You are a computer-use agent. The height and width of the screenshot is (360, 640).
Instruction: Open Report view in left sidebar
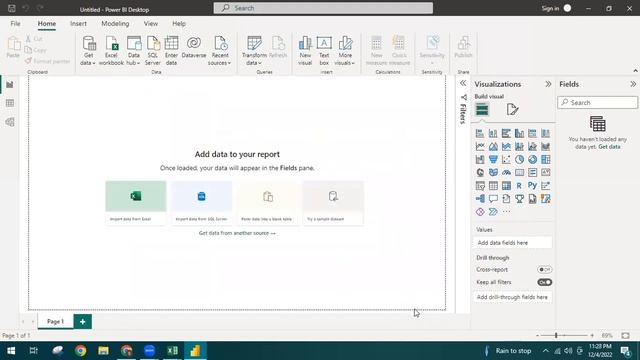[x=10, y=84]
